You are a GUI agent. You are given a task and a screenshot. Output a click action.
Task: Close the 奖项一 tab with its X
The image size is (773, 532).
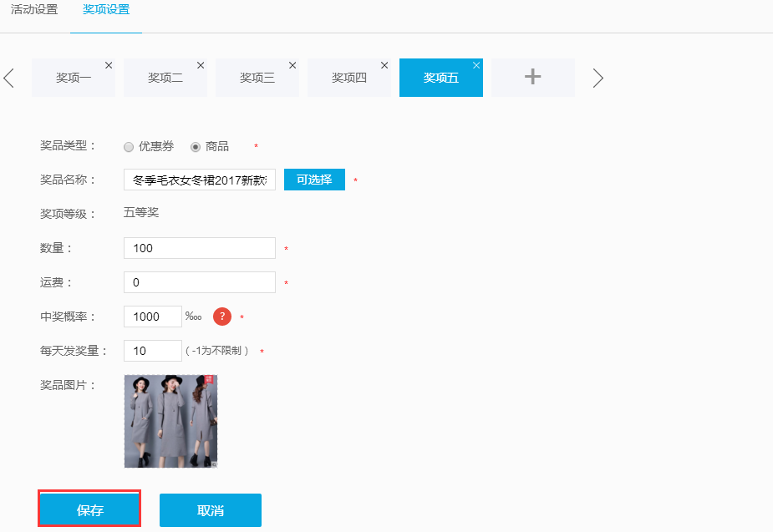pyautogui.click(x=109, y=65)
